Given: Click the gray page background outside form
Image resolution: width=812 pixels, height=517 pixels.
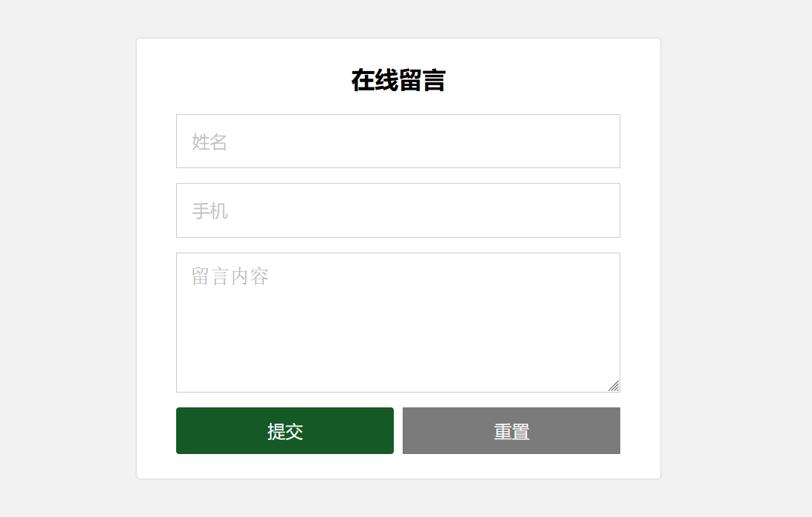Looking at the screenshot, I should (x=67, y=259).
